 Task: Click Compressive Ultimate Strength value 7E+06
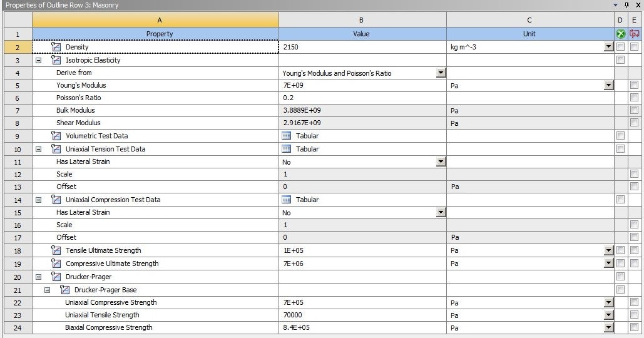pos(362,264)
